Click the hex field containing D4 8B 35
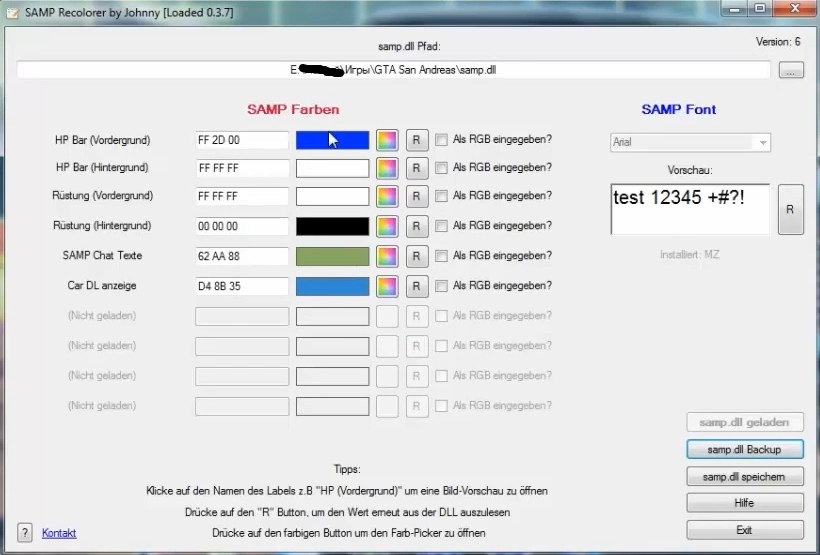 point(242,286)
